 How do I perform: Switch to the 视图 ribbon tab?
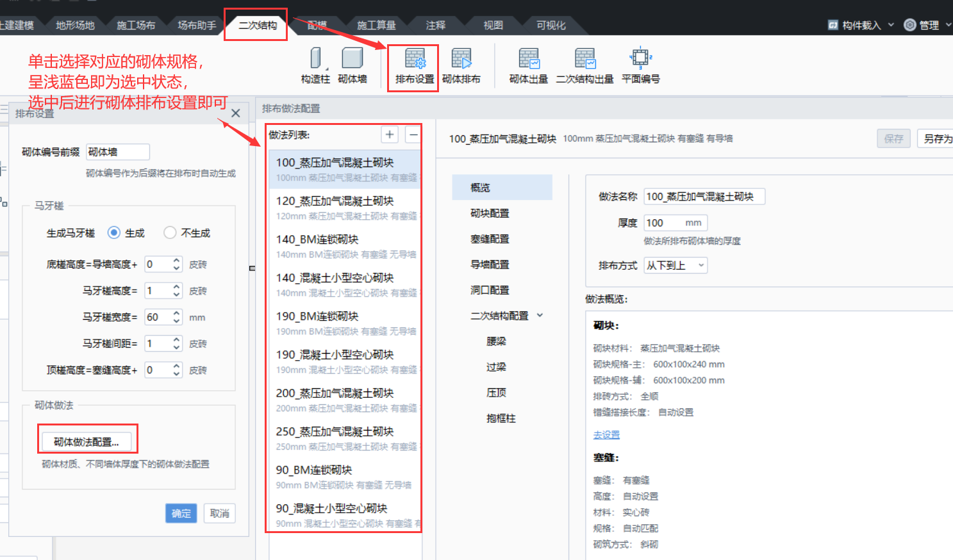tap(493, 25)
